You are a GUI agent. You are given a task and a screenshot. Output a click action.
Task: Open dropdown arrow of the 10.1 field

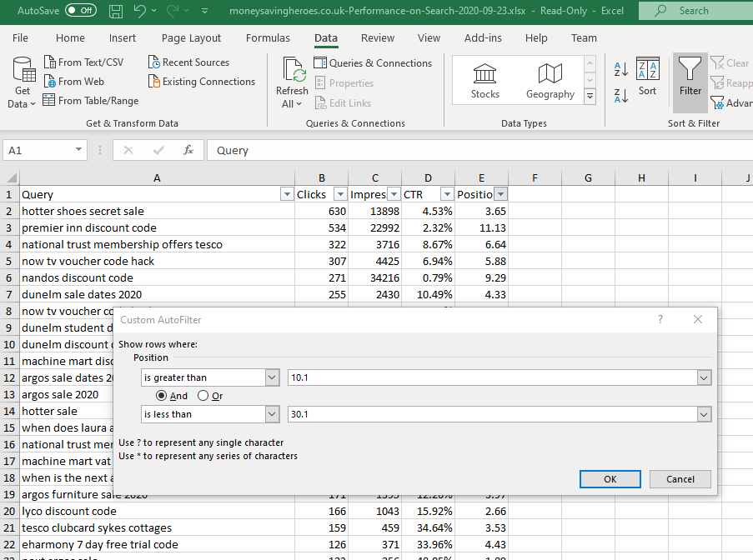[704, 377]
